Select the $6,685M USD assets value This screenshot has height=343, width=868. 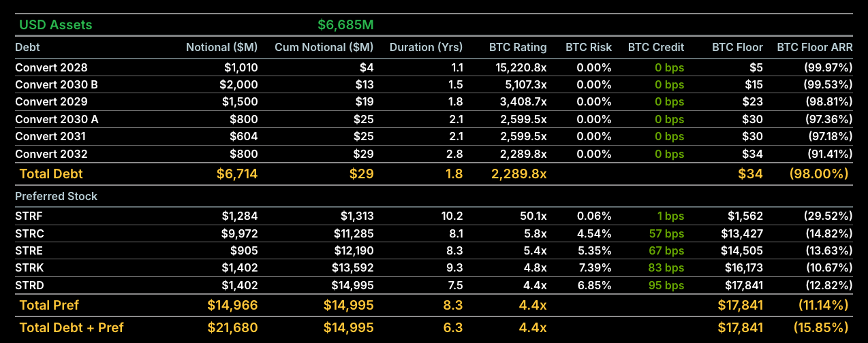point(345,25)
